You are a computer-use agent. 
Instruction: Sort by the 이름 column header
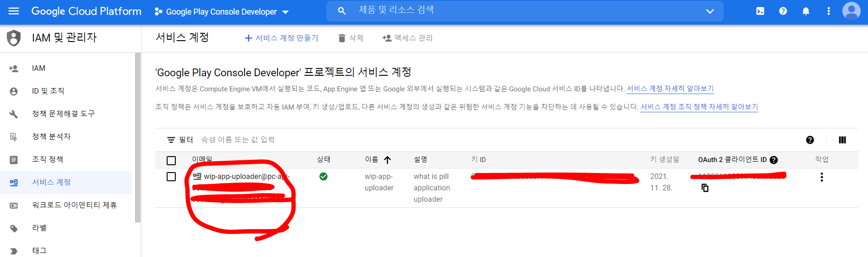pyautogui.click(x=371, y=160)
